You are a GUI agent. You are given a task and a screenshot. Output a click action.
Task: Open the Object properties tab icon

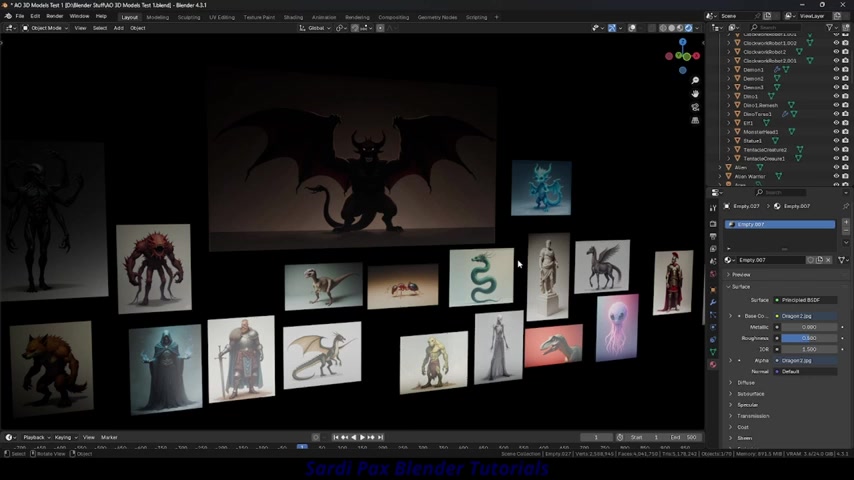tap(713, 290)
